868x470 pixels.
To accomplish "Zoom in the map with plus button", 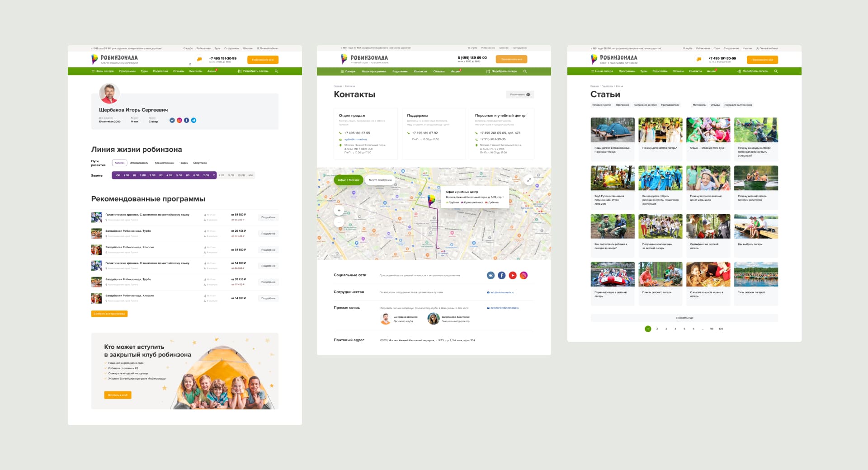I will [339, 210].
